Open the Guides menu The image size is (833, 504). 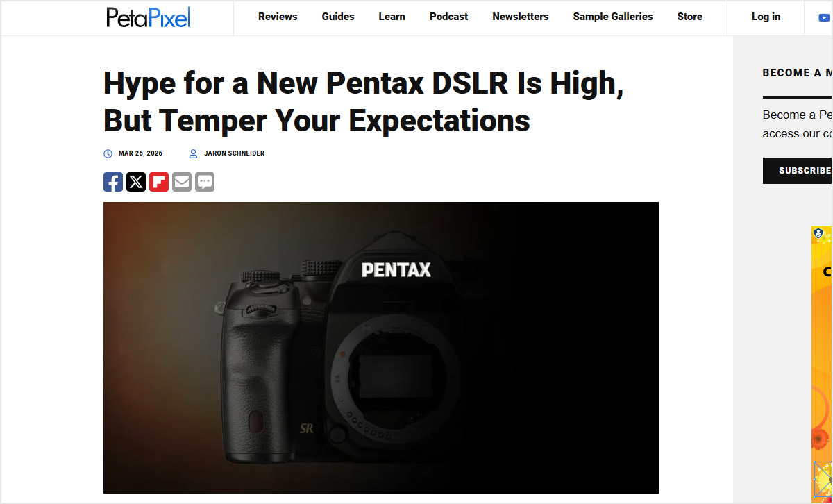(338, 17)
